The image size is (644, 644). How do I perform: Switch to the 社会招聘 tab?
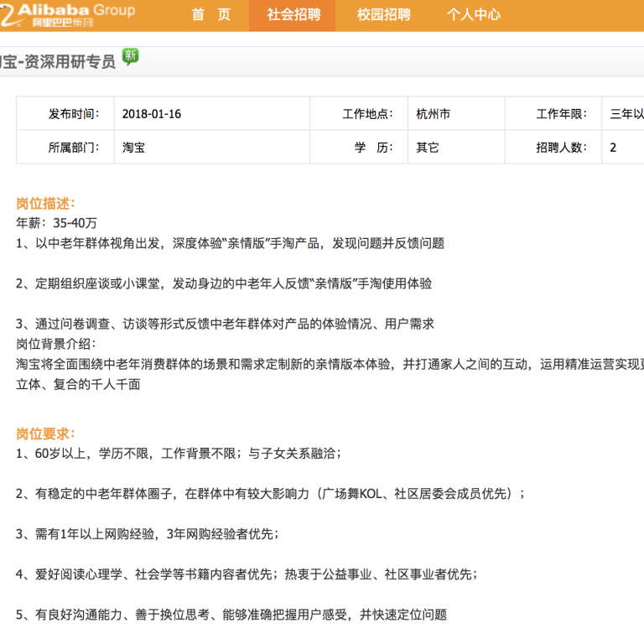293,15
